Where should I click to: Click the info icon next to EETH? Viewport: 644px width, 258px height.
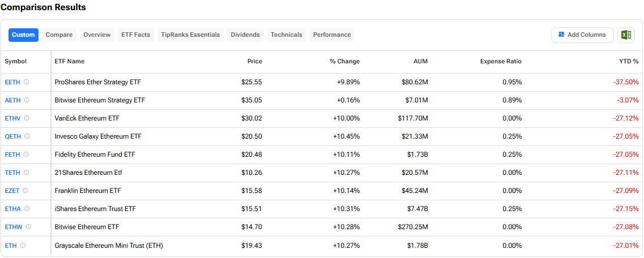26,82
